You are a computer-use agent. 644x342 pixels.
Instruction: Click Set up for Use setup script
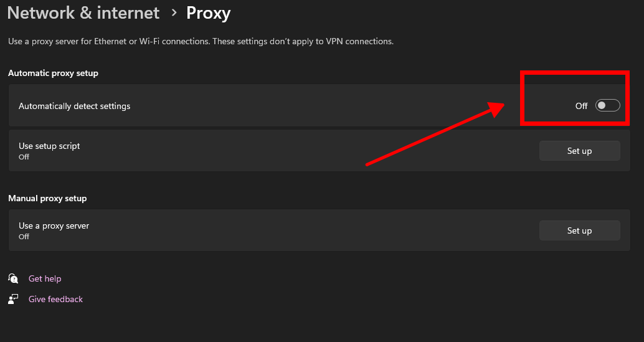[579, 151]
